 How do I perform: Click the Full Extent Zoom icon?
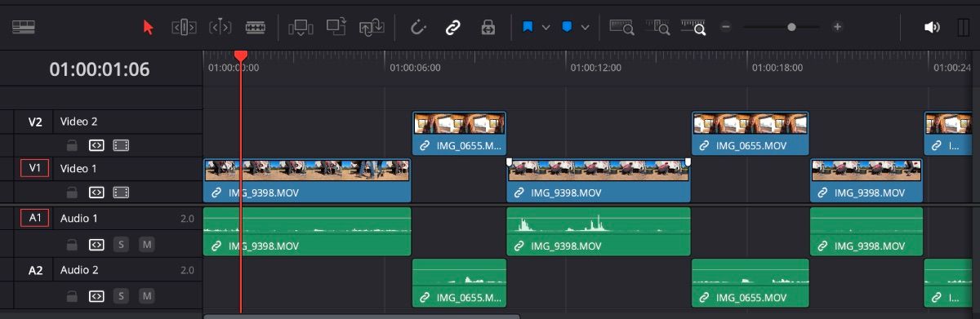tap(622, 27)
